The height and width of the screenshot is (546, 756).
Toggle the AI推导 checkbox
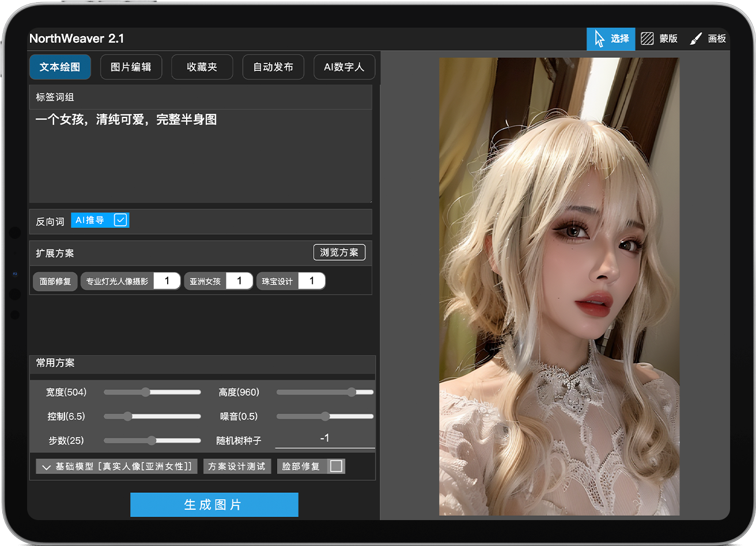120,220
